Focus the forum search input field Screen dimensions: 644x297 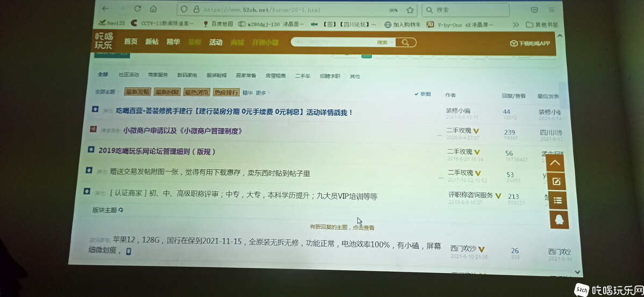(x=333, y=42)
